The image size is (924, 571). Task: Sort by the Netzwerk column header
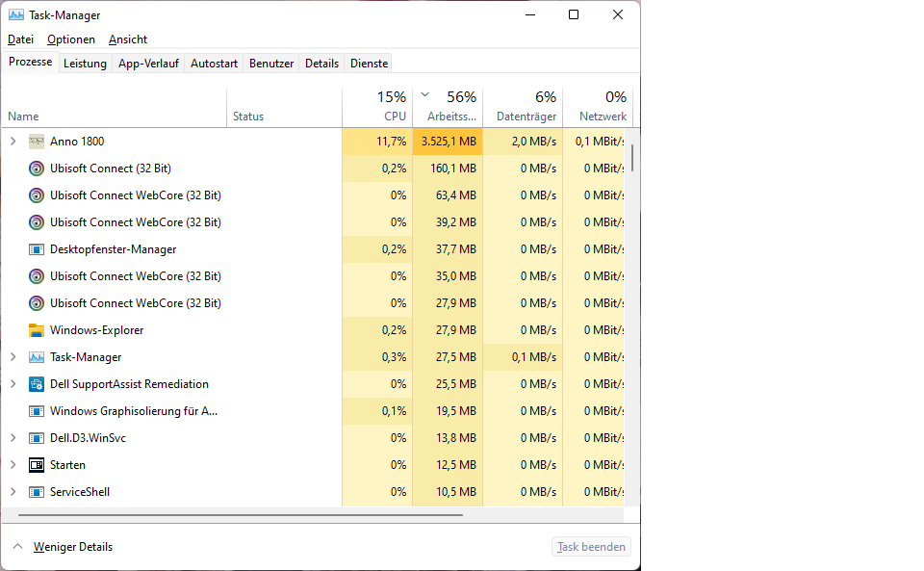pos(598,107)
